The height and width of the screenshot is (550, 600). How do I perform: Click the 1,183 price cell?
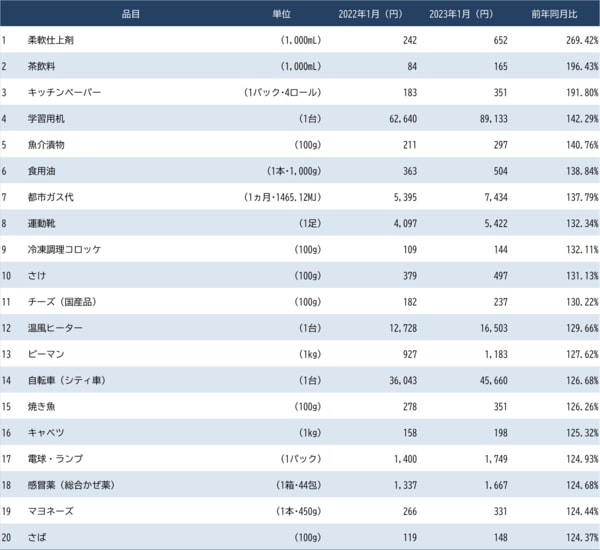pos(496,354)
